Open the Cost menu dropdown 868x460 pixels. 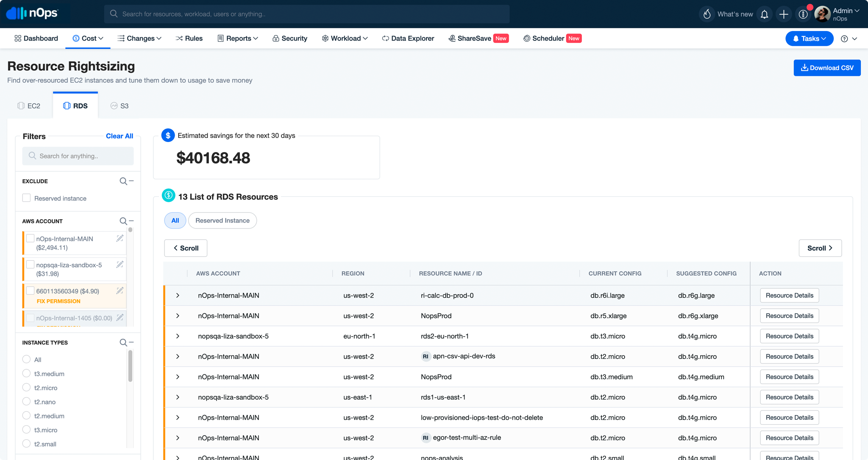pos(87,38)
